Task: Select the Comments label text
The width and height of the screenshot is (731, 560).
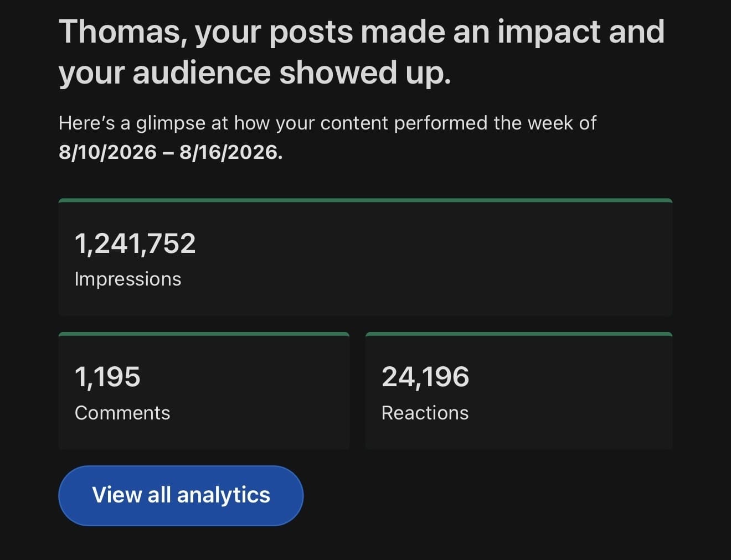Action: coord(122,413)
